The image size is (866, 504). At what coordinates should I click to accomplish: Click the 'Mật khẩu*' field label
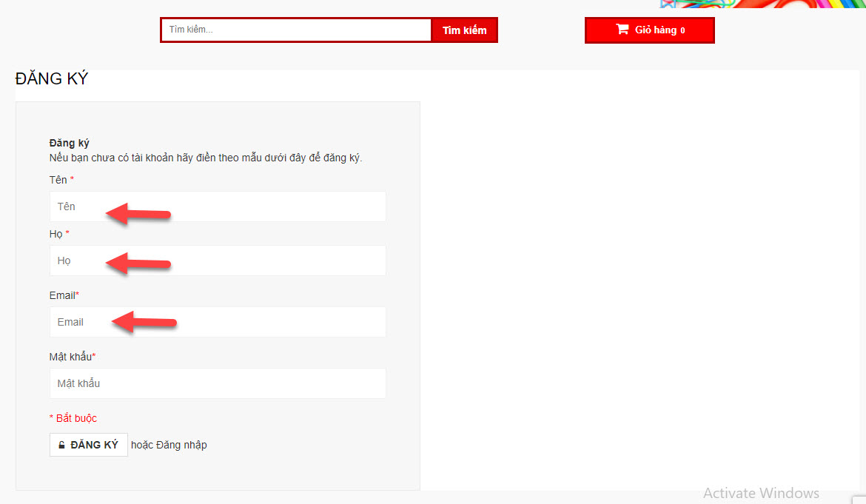[73, 357]
